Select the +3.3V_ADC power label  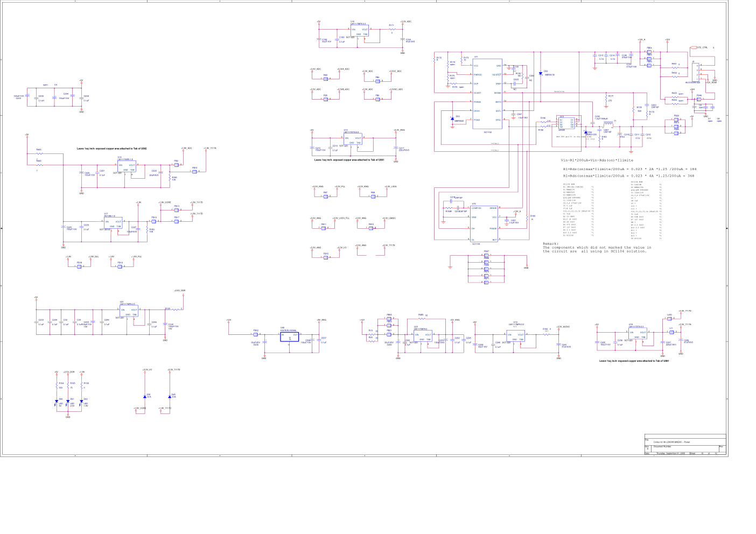click(407, 22)
